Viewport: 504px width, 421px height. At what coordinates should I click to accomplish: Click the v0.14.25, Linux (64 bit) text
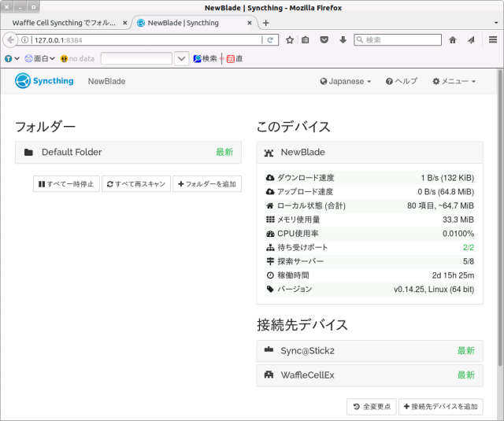tap(434, 290)
